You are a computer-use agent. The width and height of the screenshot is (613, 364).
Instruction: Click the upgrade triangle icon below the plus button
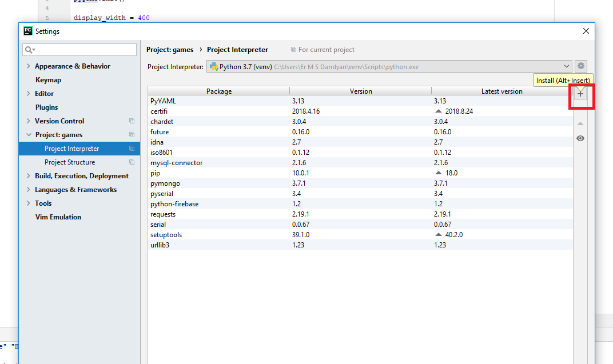(x=580, y=122)
